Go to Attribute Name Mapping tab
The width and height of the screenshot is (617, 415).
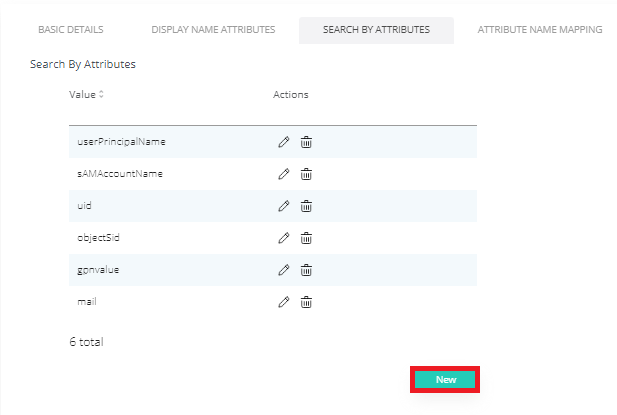click(x=540, y=30)
